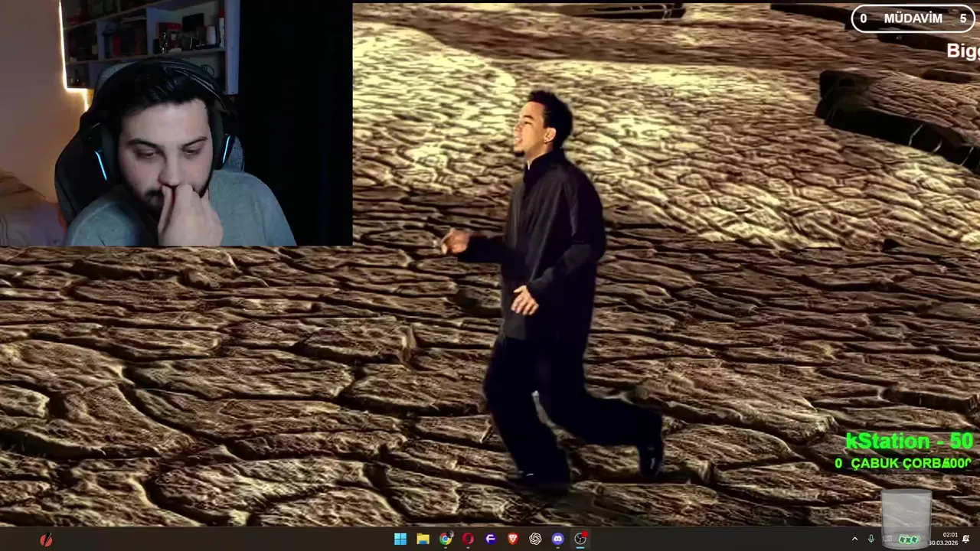Open the Windows Start menu
Viewport: 980px width, 551px height.
[400, 539]
